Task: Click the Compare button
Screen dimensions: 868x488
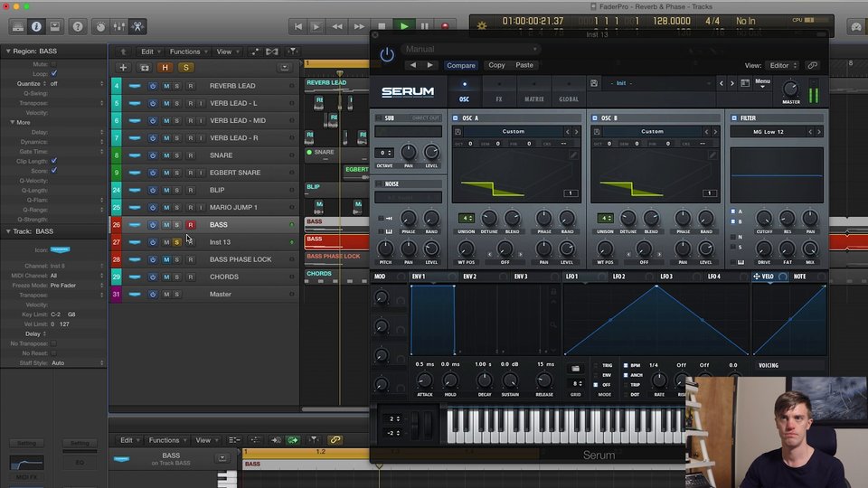Action: coord(461,65)
